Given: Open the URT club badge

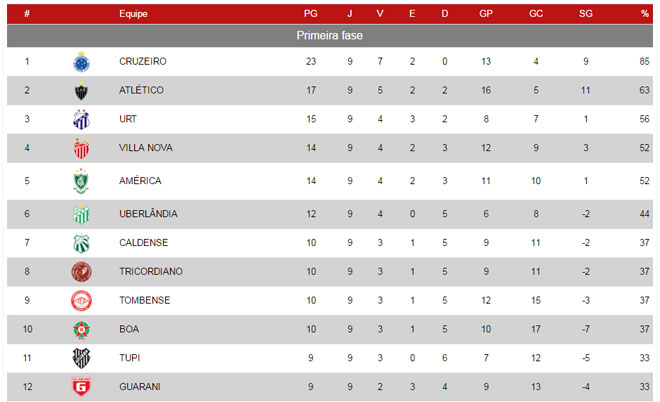Looking at the screenshot, I should (x=81, y=120).
